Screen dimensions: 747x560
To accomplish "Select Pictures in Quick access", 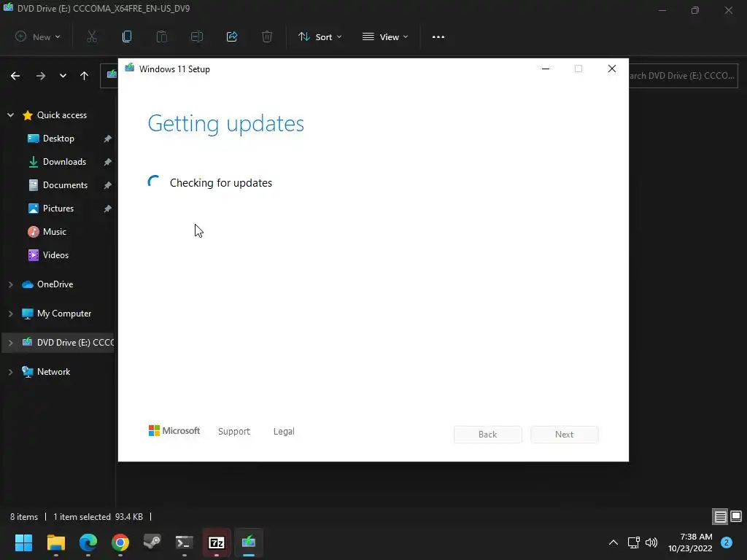I will coord(58,208).
